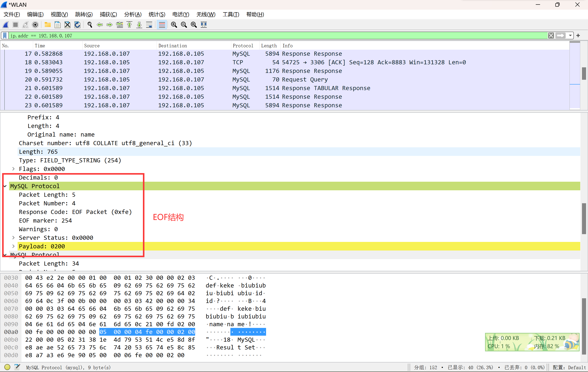Expand the Payload: 0200 node
588x372 pixels.
point(13,246)
